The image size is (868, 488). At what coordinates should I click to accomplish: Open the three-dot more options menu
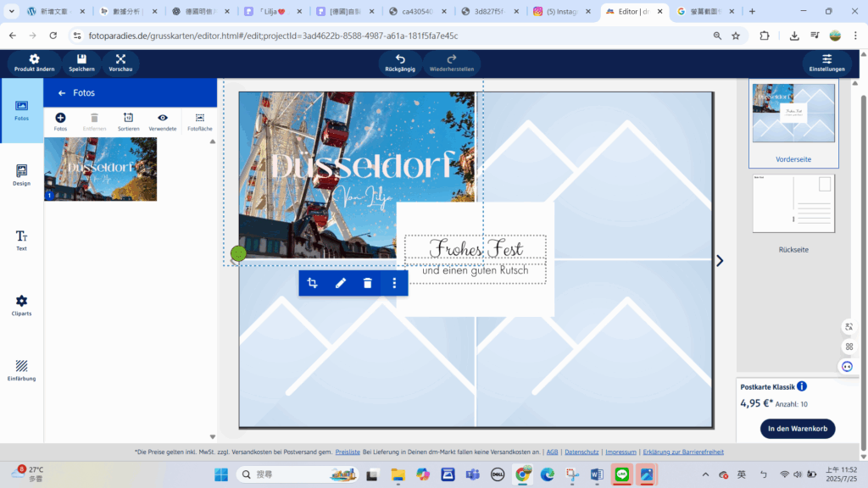pyautogui.click(x=394, y=283)
